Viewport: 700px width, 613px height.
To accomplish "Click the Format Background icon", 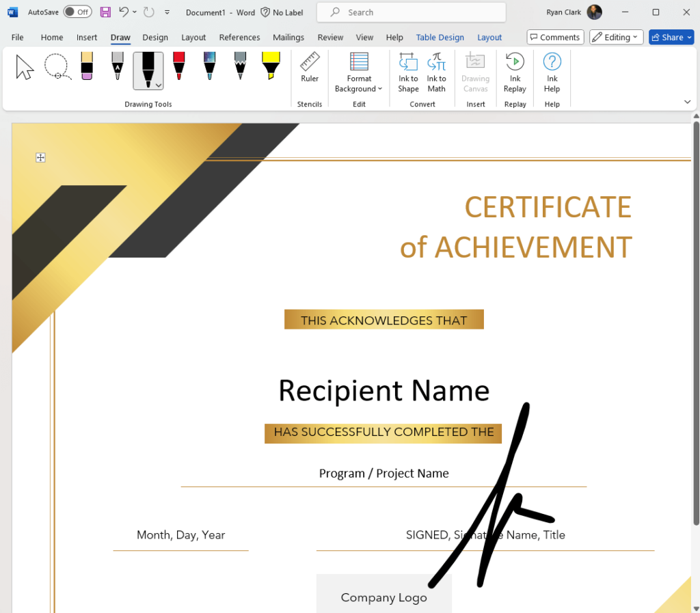I will click(359, 62).
